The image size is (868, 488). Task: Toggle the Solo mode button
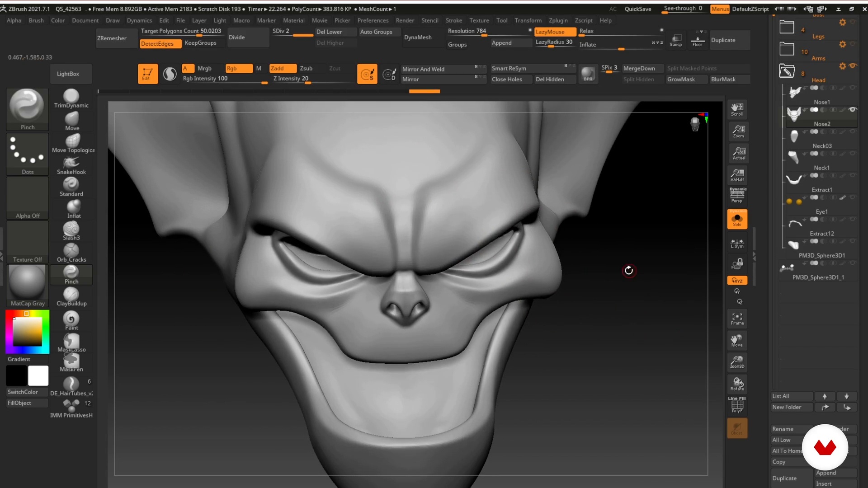[737, 219]
